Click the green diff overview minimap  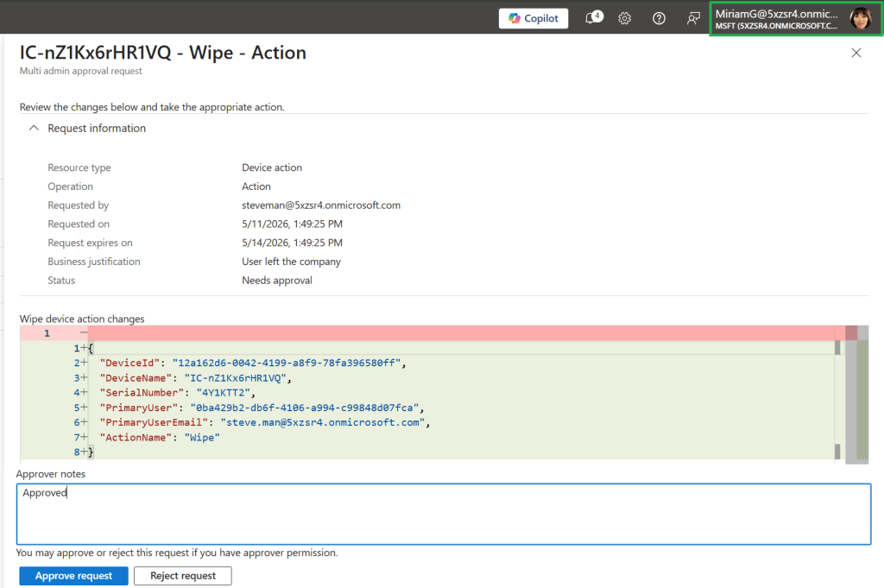[862, 400]
